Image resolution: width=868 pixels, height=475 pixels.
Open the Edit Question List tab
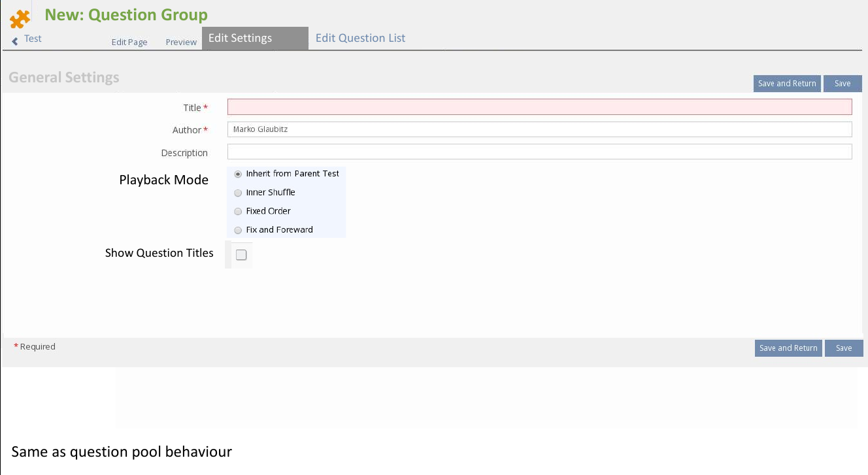[360, 38]
